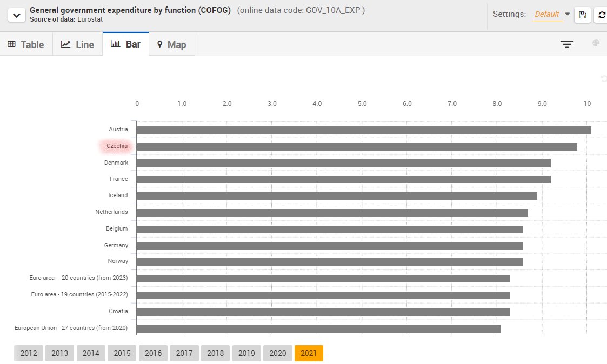Image resolution: width=607 pixels, height=364 pixels.
Task: Select highlighted year 2021
Action: [x=309, y=353]
